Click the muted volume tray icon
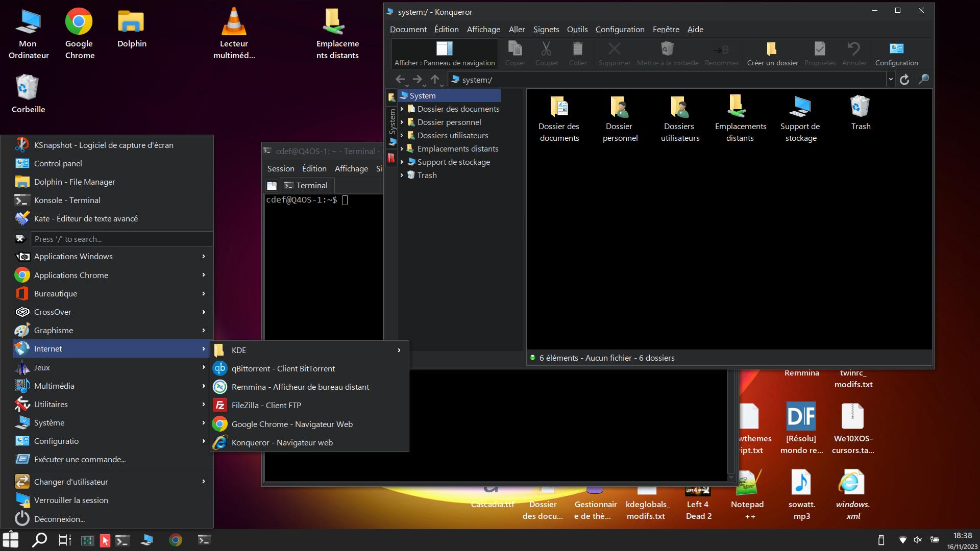This screenshot has height=551, width=980. click(918, 540)
